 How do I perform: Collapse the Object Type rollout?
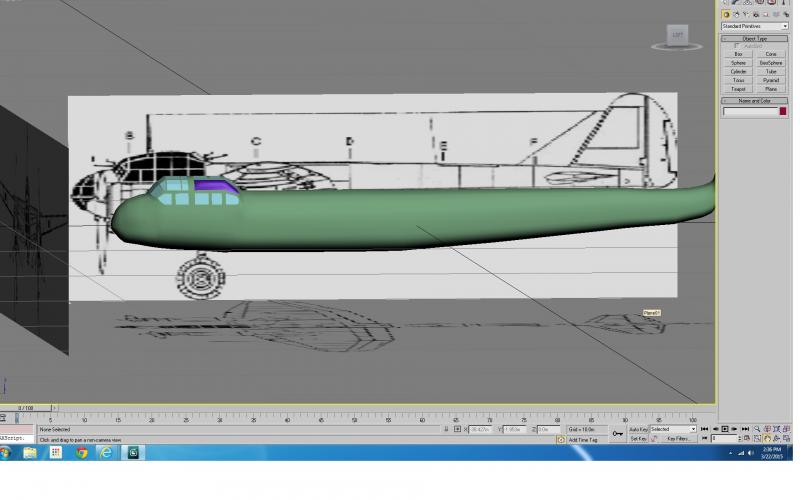[755, 39]
